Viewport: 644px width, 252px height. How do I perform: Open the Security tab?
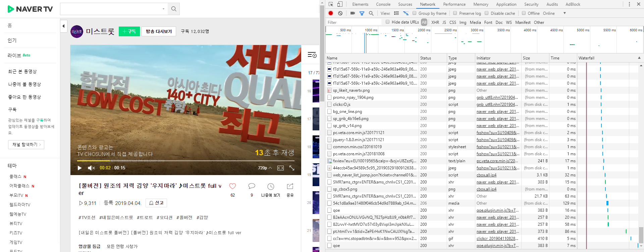coord(531,4)
